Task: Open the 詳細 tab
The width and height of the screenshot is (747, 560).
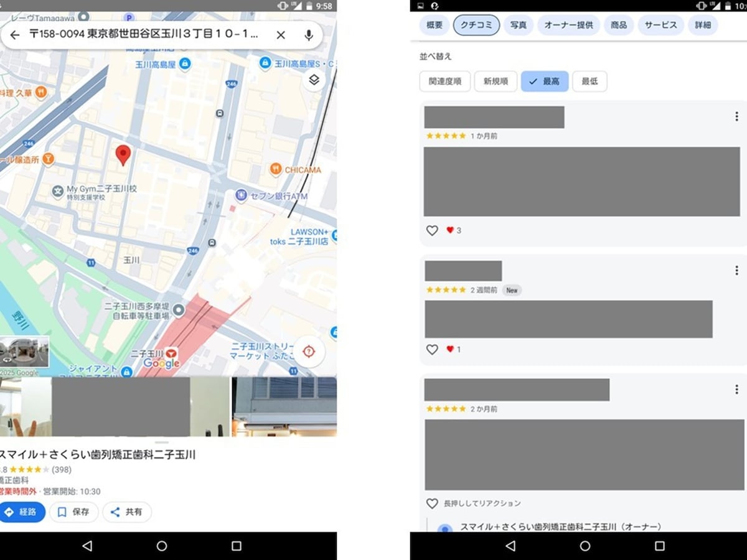Action: click(703, 26)
